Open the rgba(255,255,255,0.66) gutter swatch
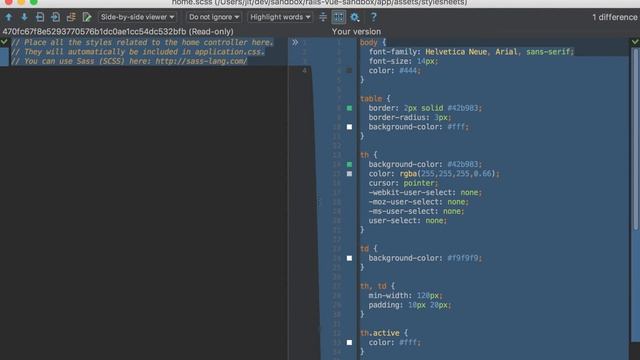 pos(349,174)
